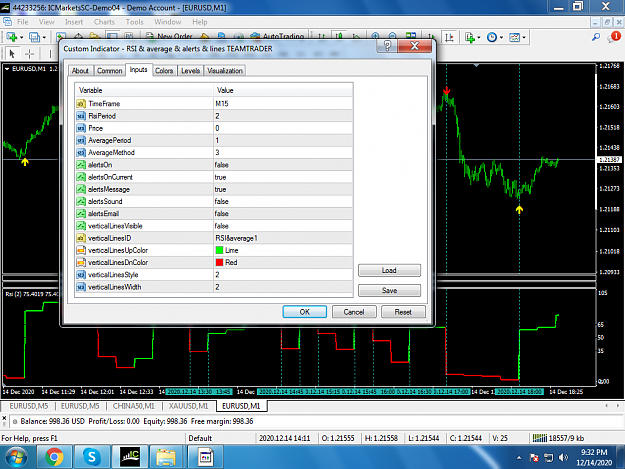
Task: Switch to the About tab
Action: [x=80, y=71]
